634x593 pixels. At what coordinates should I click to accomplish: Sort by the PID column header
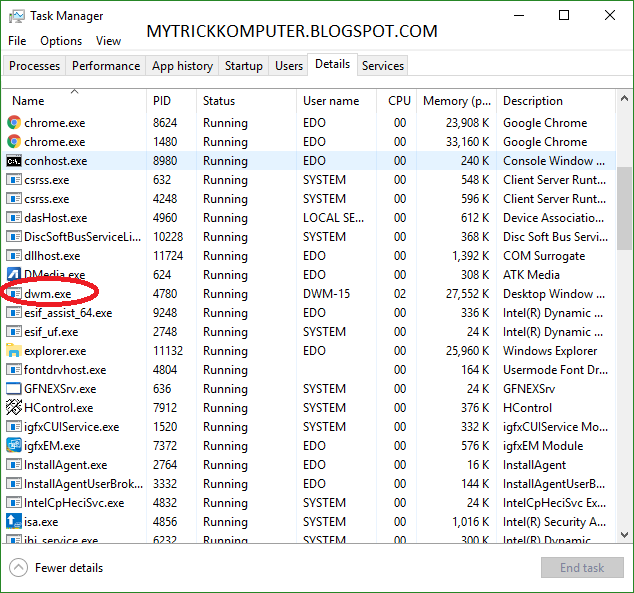[171, 101]
